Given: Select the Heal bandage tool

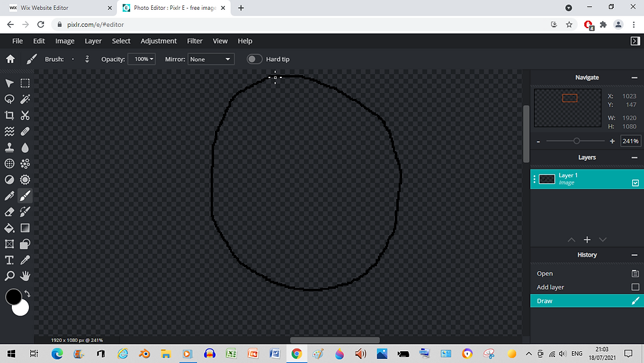Looking at the screenshot, I should tap(25, 131).
